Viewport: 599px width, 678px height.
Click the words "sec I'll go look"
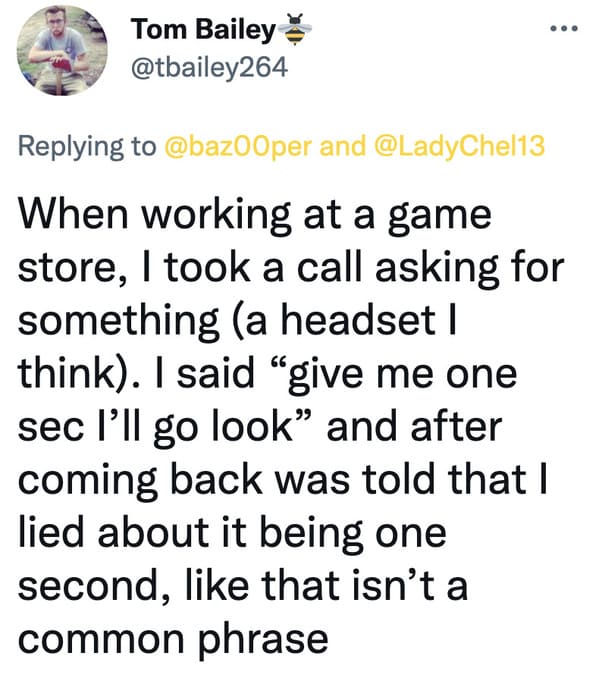coord(156,427)
